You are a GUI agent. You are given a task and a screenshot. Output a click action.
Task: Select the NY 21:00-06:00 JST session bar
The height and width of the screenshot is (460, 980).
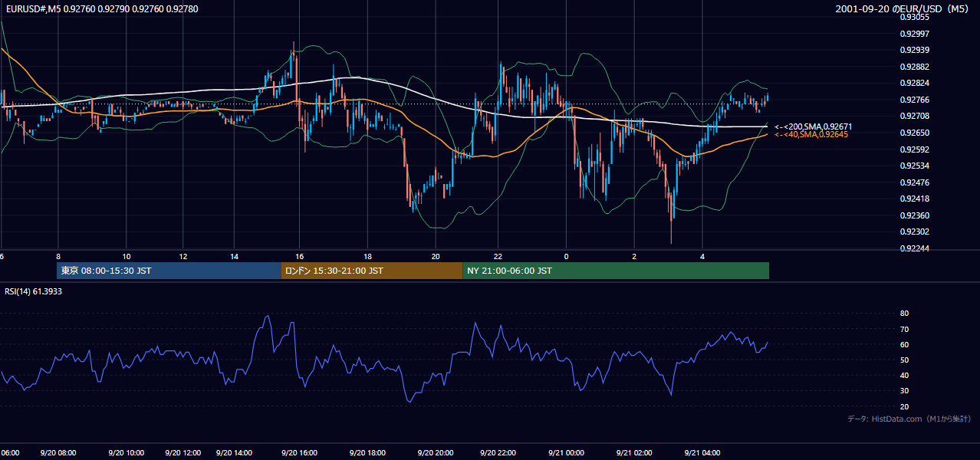(616, 271)
